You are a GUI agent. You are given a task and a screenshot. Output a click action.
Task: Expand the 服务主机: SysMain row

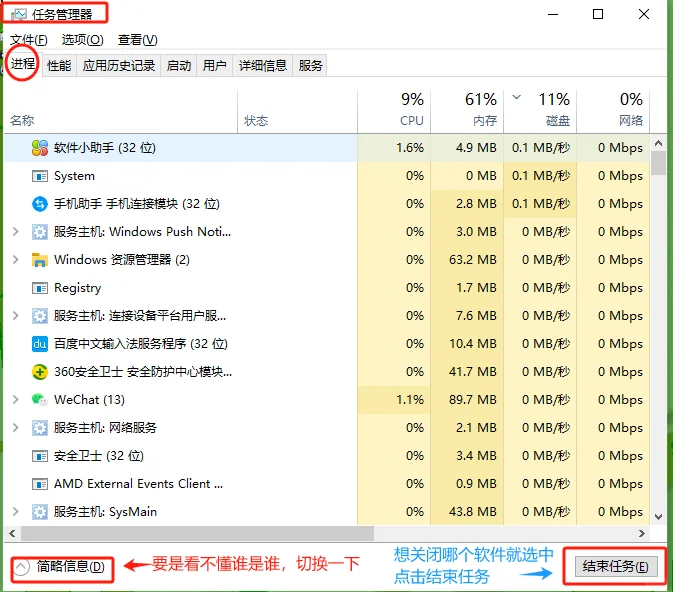click(16, 512)
